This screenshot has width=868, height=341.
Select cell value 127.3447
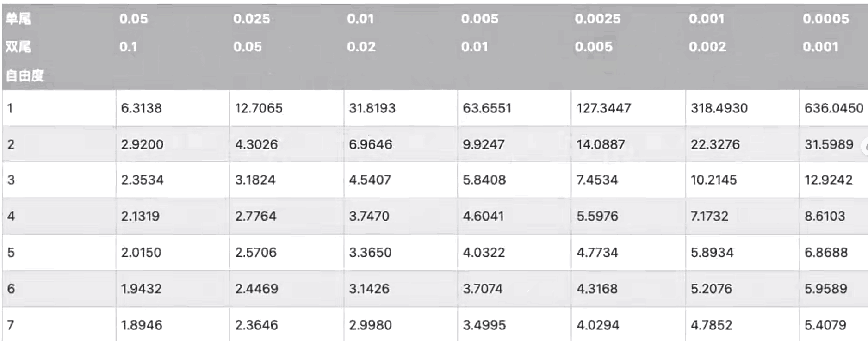tap(603, 108)
